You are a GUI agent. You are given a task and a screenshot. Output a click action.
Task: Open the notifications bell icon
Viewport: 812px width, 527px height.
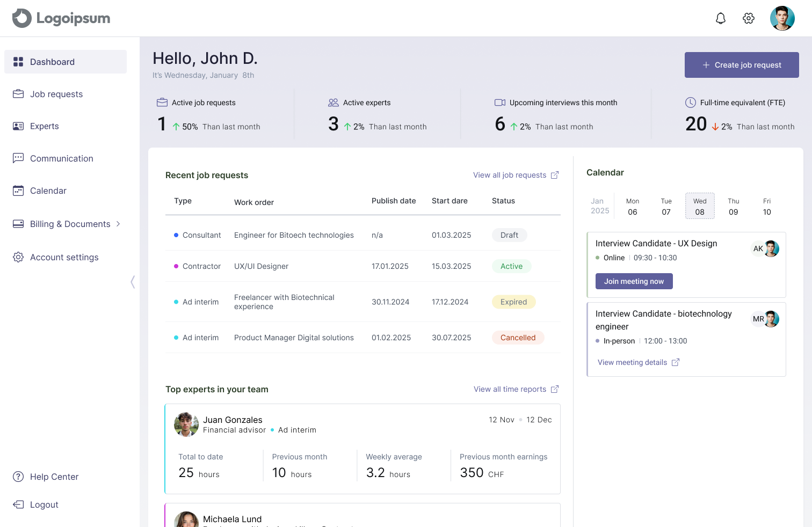click(721, 19)
